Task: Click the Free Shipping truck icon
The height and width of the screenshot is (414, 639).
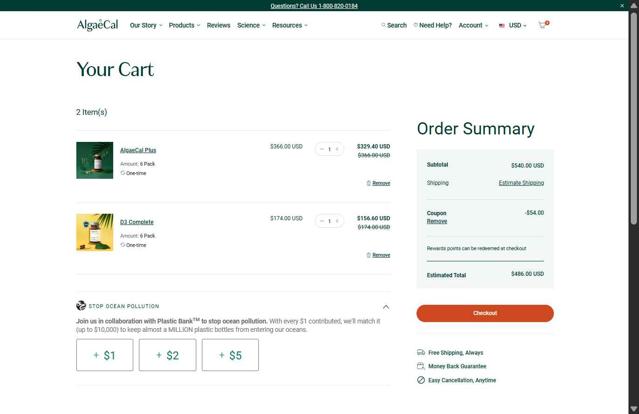Action: click(421, 352)
